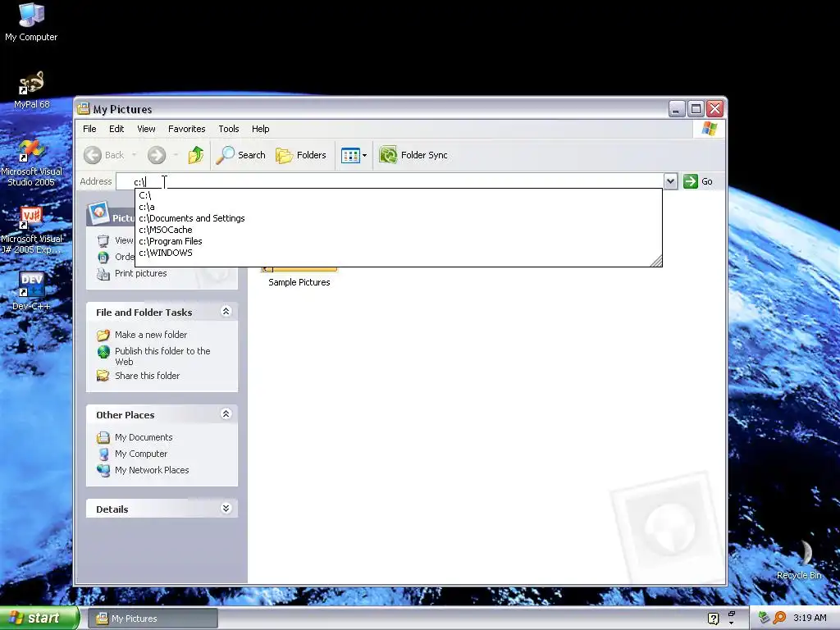Screen dimensions: 840x630
Task: Click the Forward navigation arrow button
Action: pos(157,155)
